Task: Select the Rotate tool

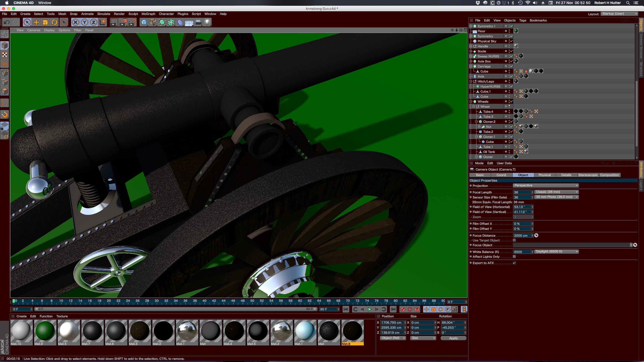Action: pos(54,22)
